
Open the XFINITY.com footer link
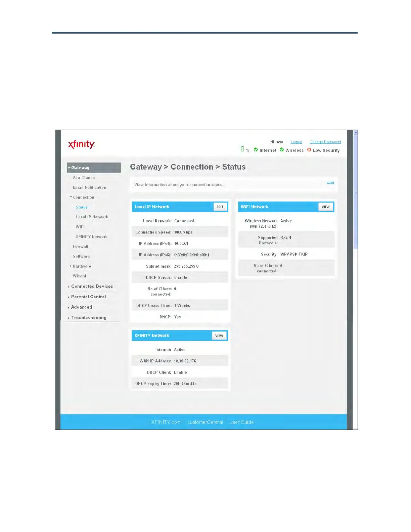pyautogui.click(x=166, y=422)
